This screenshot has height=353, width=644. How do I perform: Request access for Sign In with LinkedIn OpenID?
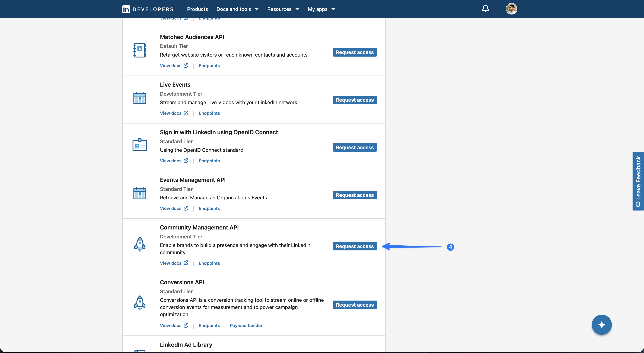pos(355,147)
